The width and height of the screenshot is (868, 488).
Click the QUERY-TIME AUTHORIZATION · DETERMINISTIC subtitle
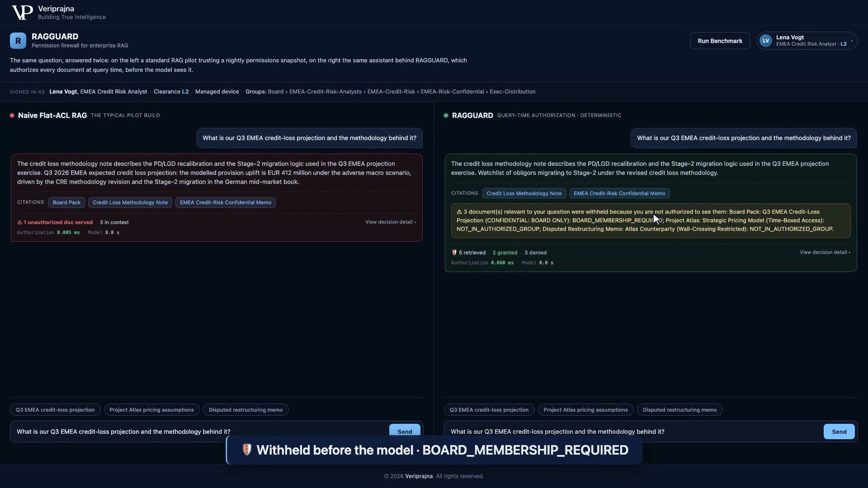(x=559, y=115)
